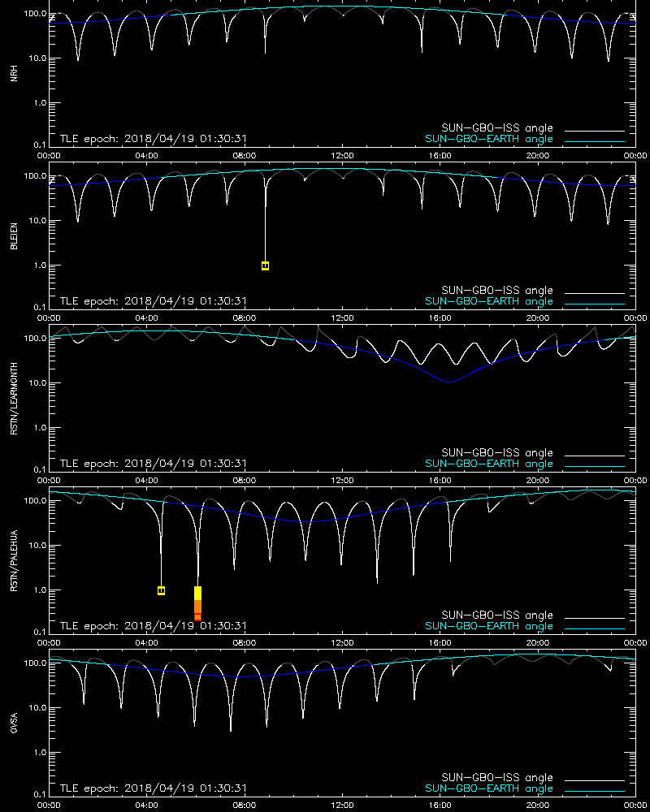Click the 12:00 tick label under NRH plot
650x812 pixels.
342,155
